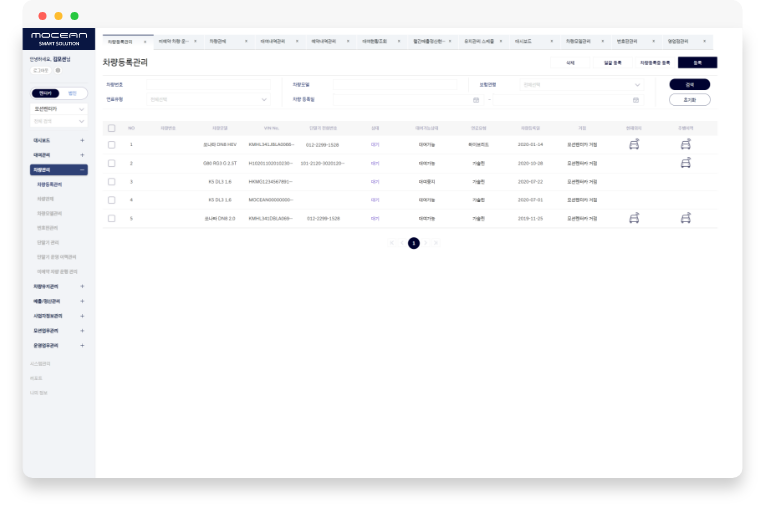Expand 사업자정보관리 menu with plus icon
This screenshot has height=511, width=765.
click(82, 316)
